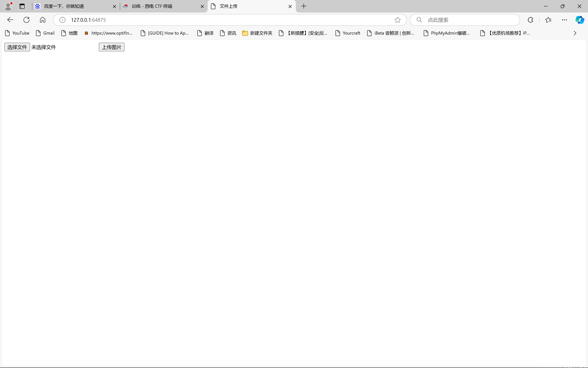Expand the 新建文件夹 bookmarks folder
Viewport: 588px width, 368px height.
click(x=257, y=33)
